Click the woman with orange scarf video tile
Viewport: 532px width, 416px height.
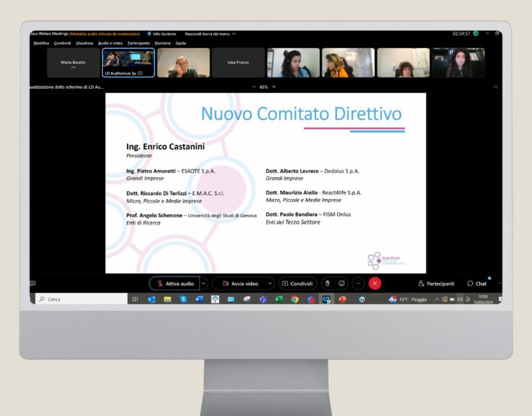348,63
